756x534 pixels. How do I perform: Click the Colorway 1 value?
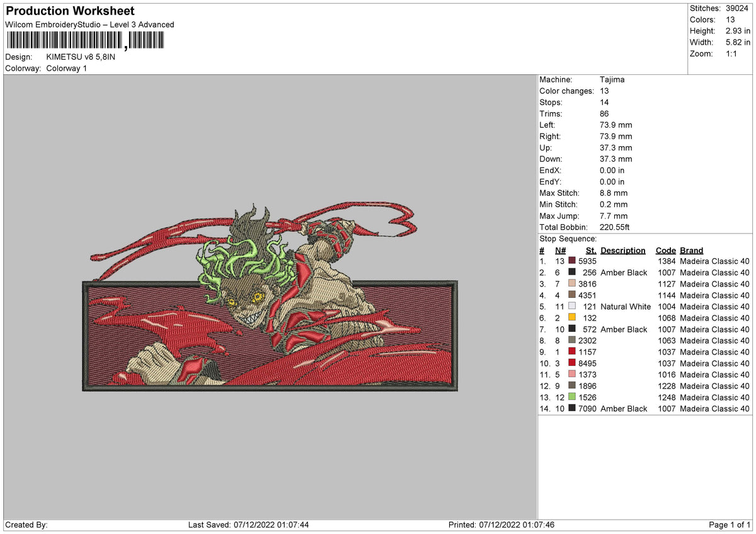click(x=67, y=68)
